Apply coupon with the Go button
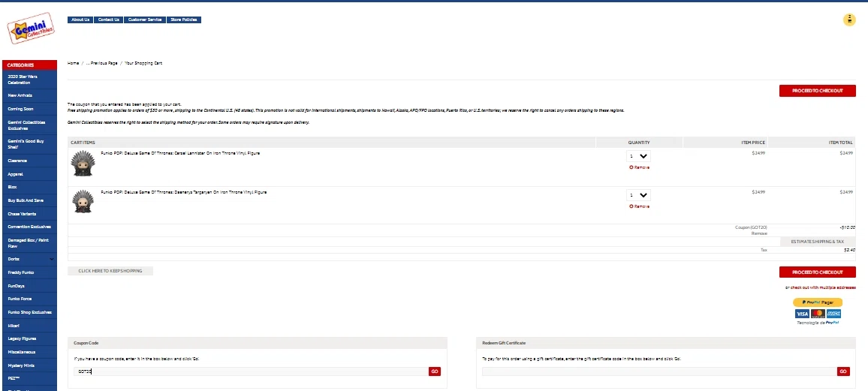Image resolution: width=868 pixels, height=391 pixels. click(435, 371)
